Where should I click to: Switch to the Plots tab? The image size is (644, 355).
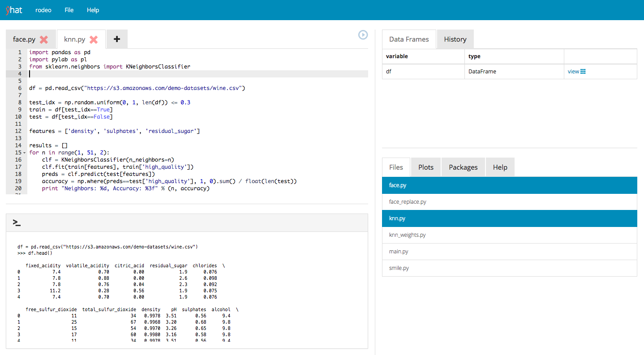425,167
